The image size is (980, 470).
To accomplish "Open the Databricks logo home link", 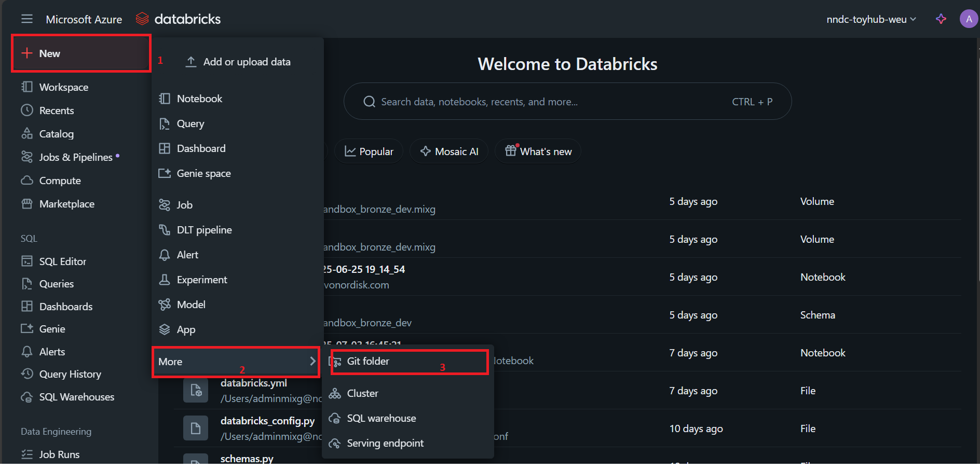I will (178, 19).
